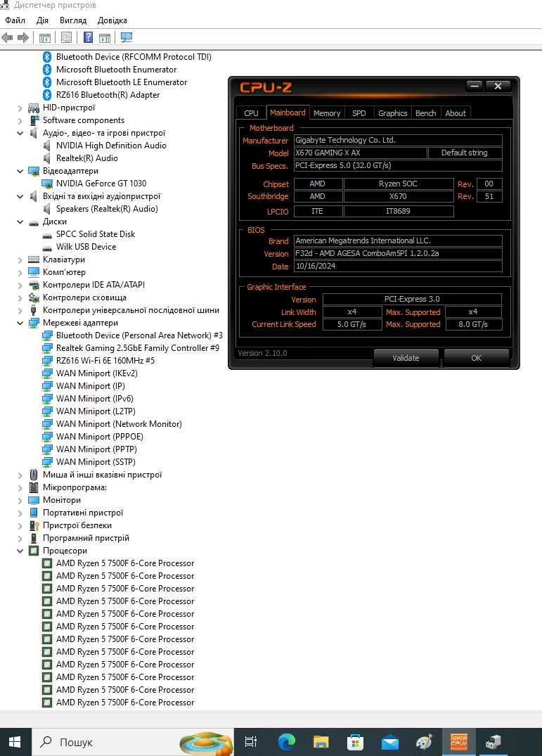542x756 pixels.
Task: Select WAN Miniport (SSTP) in the device tree
Action: 96,462
